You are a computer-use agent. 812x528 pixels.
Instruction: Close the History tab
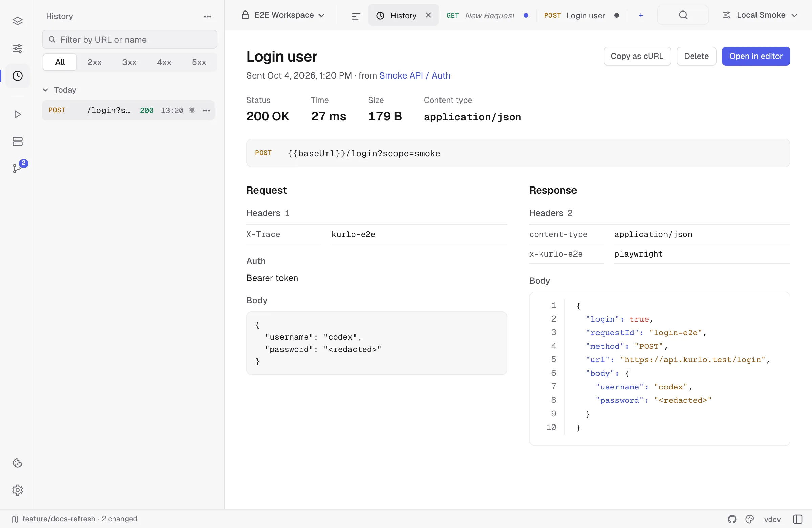[428, 15]
